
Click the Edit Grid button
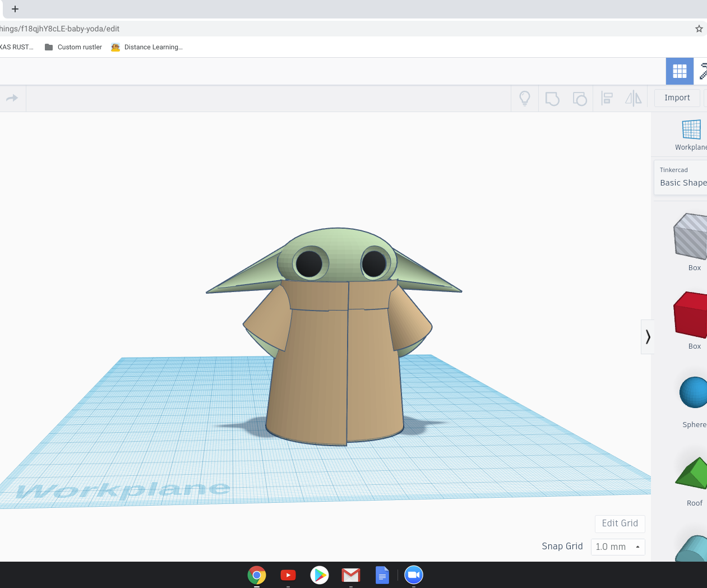coord(620,523)
